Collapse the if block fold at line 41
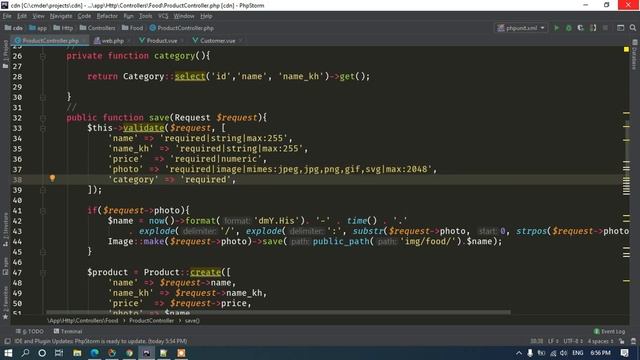Viewport: 640px width, 360px height. (43, 211)
